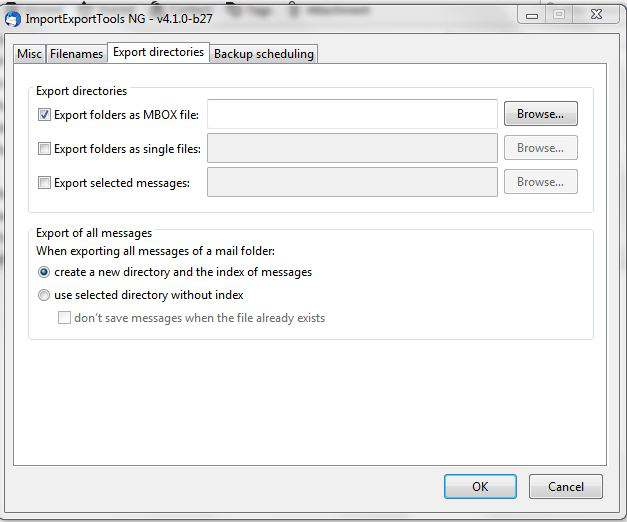Cancel the options dialog
Screen dimensions: 627x522
565,486
